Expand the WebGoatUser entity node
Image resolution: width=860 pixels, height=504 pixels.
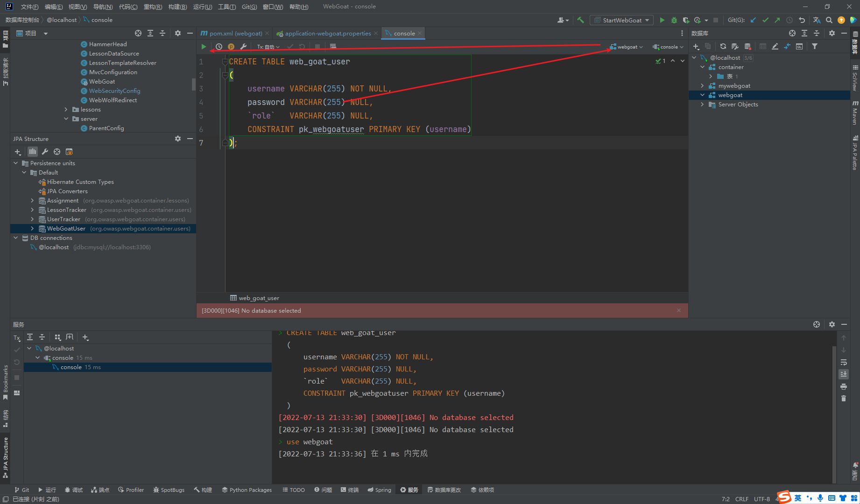(x=32, y=229)
